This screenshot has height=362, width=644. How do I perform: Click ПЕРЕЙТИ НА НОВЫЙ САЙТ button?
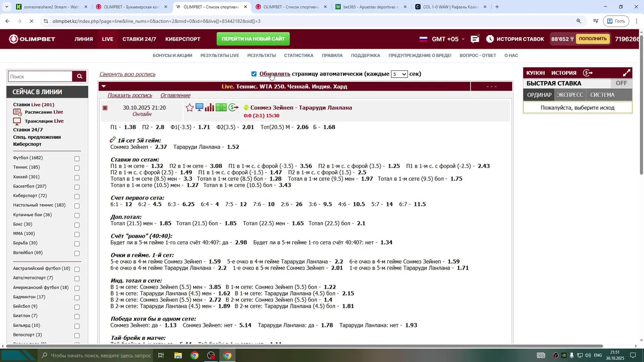[253, 39]
